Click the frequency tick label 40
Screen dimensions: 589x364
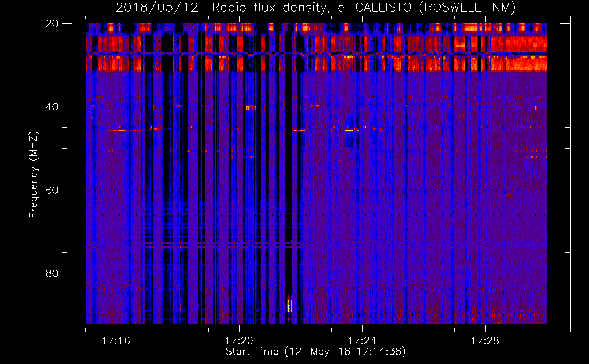pyautogui.click(x=52, y=107)
